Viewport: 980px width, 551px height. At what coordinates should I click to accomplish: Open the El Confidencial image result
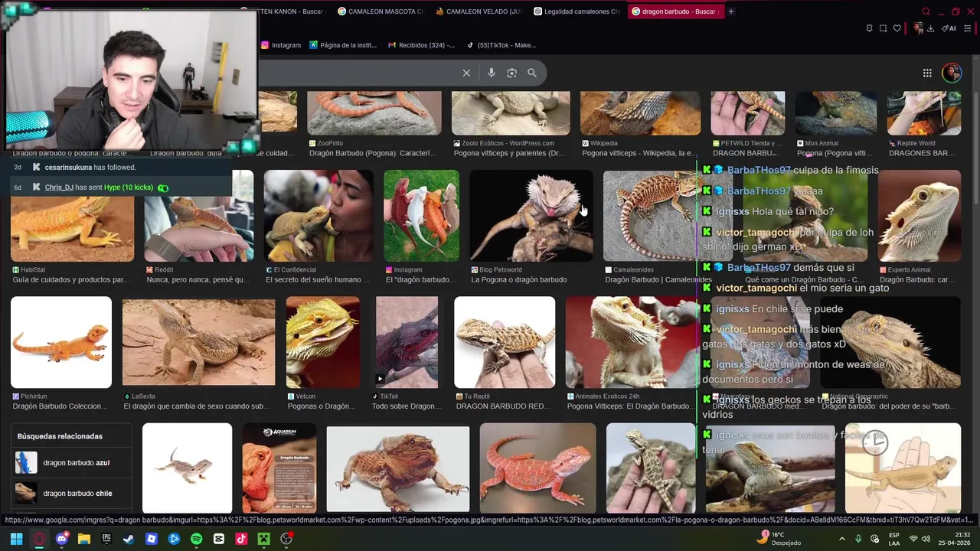click(x=318, y=216)
